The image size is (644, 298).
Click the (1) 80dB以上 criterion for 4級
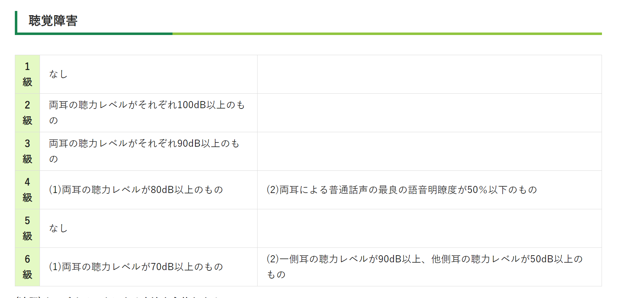click(136, 190)
